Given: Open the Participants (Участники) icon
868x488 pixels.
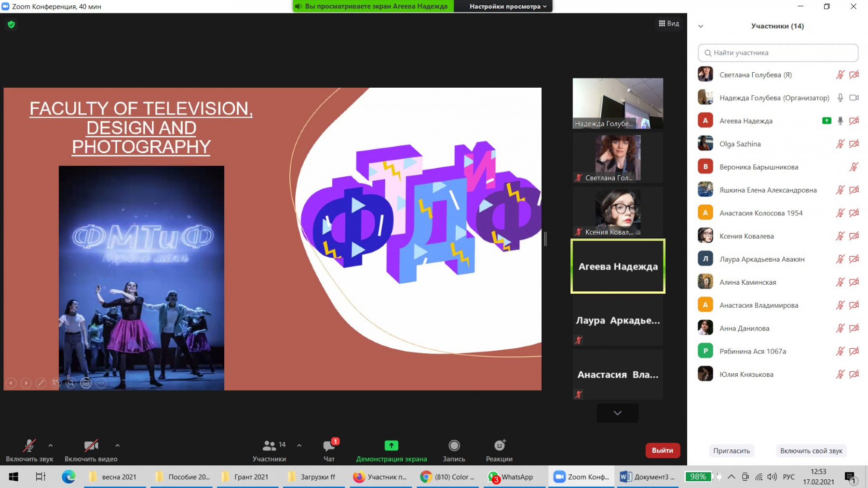Looking at the screenshot, I should pos(269,446).
